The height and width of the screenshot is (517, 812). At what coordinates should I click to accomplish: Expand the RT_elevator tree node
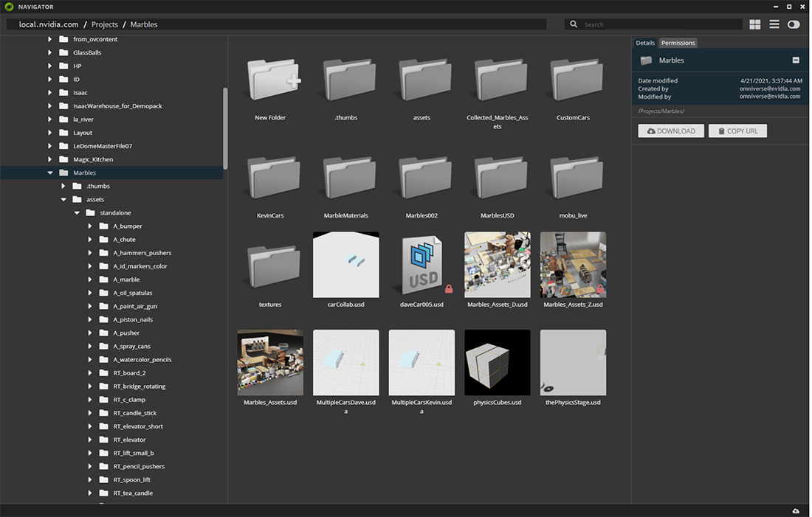tap(90, 440)
